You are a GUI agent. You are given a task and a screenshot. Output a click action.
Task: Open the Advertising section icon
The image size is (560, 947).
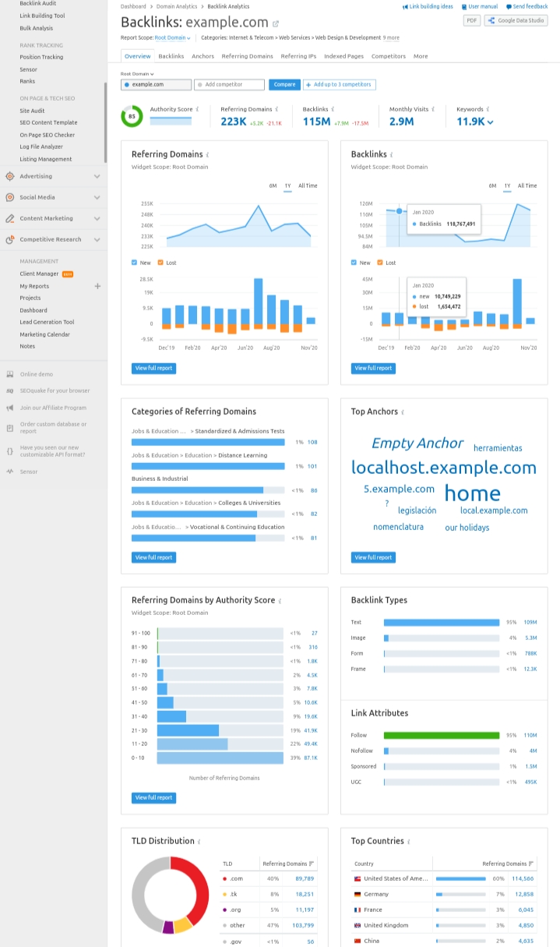[10, 176]
